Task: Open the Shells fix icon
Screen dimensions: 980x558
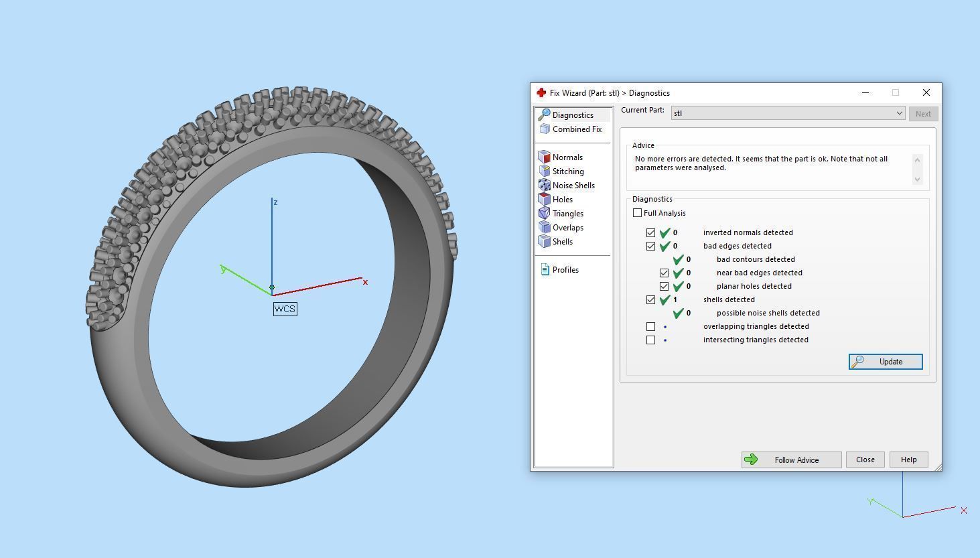Action: pos(544,242)
